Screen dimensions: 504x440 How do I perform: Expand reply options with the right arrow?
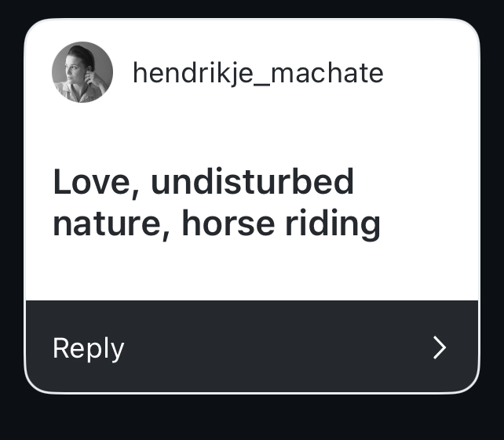click(x=440, y=347)
